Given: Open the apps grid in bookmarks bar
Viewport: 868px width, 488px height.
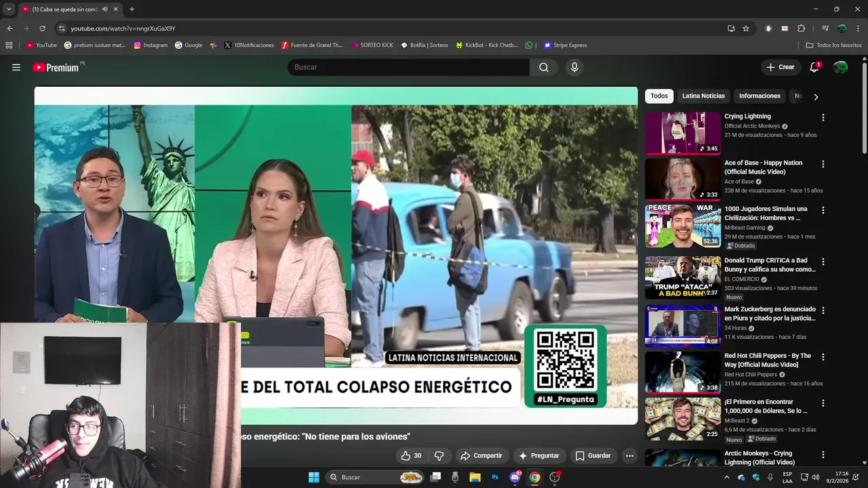Looking at the screenshot, I should (9, 45).
